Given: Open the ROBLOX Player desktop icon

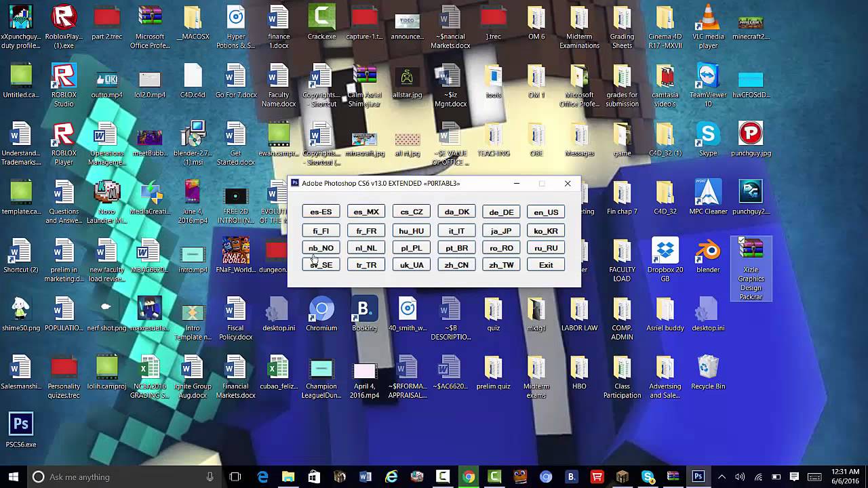Looking at the screenshot, I should 64,144.
